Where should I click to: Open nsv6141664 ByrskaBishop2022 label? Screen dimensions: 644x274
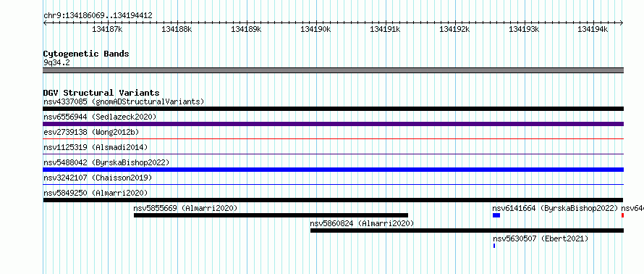[555, 208]
